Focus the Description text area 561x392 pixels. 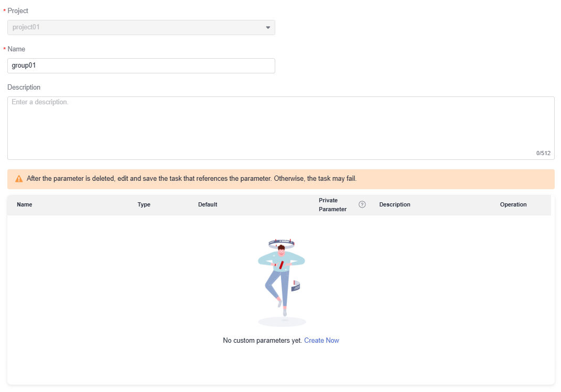coord(280,128)
